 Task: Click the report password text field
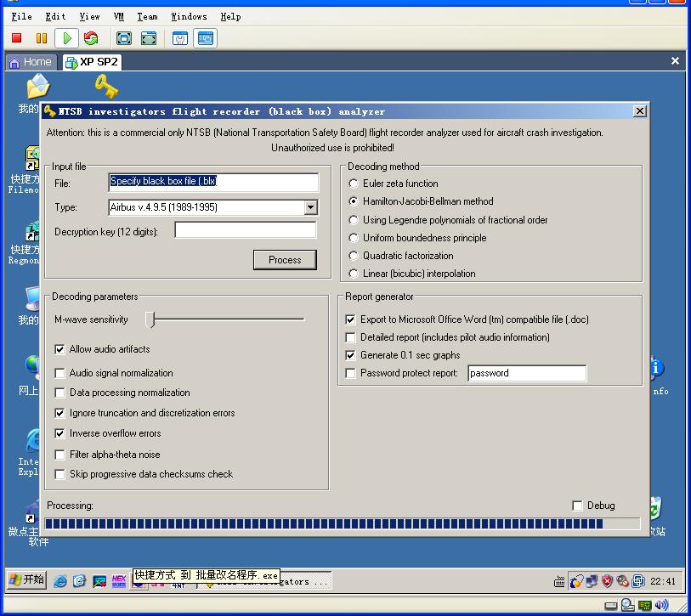[x=527, y=373]
